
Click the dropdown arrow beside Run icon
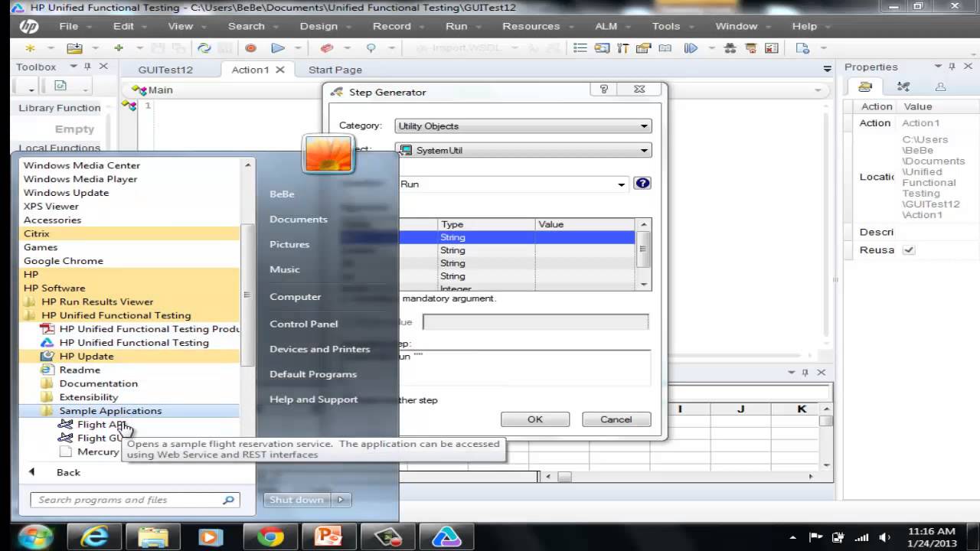tap(298, 47)
